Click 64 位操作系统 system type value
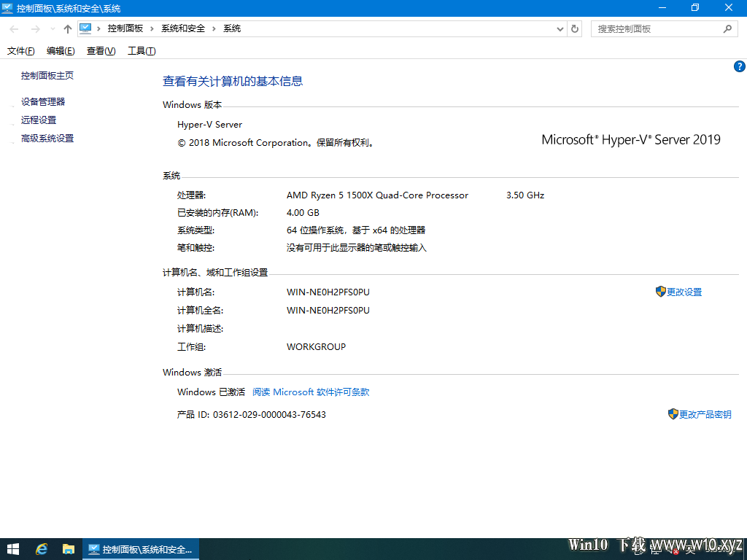Image resolution: width=747 pixels, height=560 pixels. [x=356, y=230]
